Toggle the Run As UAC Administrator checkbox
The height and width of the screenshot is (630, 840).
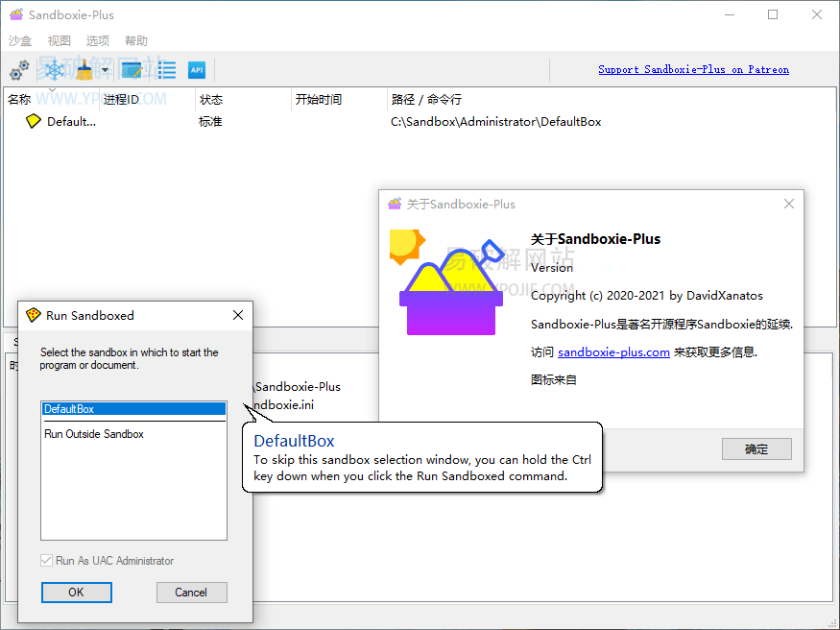[x=47, y=560]
